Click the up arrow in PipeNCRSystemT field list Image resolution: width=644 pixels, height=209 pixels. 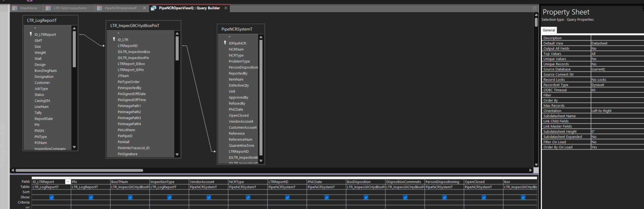pyautogui.click(x=261, y=37)
